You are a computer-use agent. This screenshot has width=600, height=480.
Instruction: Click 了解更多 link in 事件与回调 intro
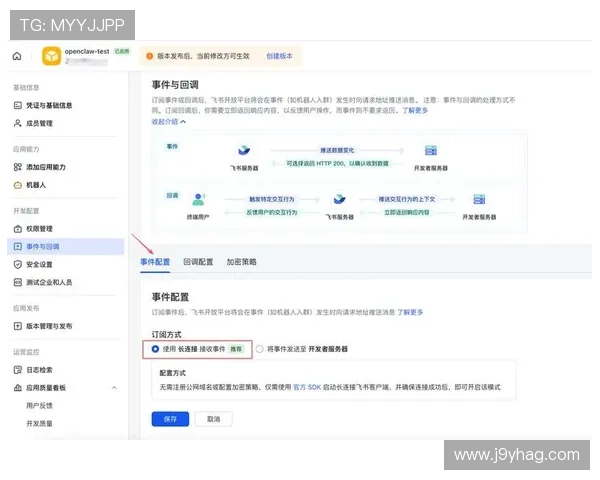coord(415,111)
